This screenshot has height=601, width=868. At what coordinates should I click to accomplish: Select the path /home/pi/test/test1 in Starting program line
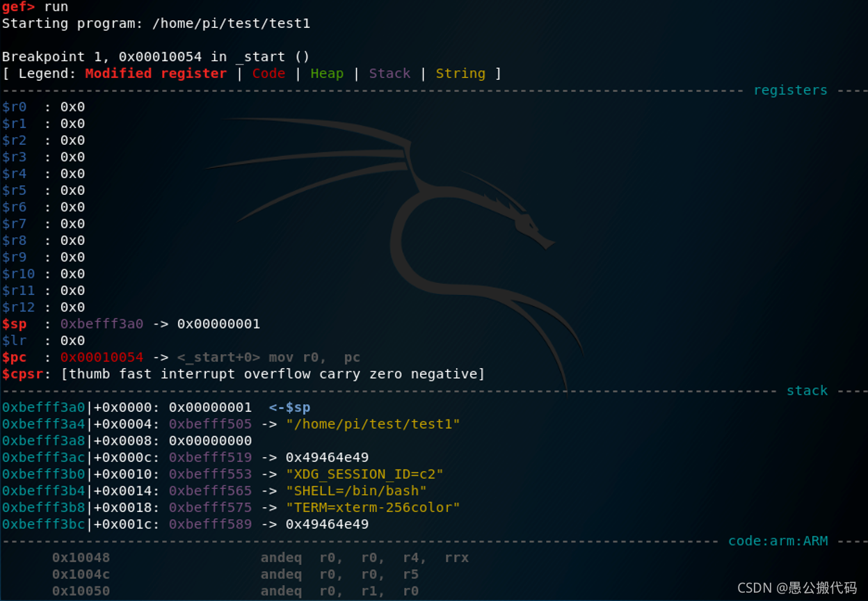(231, 24)
